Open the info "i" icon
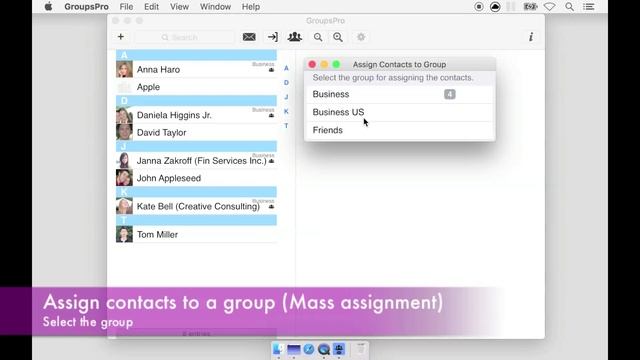640x360 pixels. click(x=531, y=37)
